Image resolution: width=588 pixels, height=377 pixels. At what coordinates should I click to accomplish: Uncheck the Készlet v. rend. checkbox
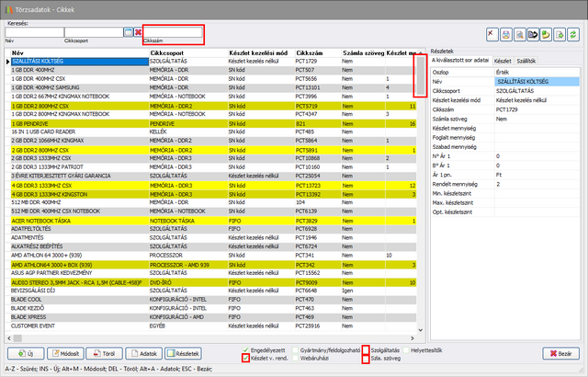[245, 358]
